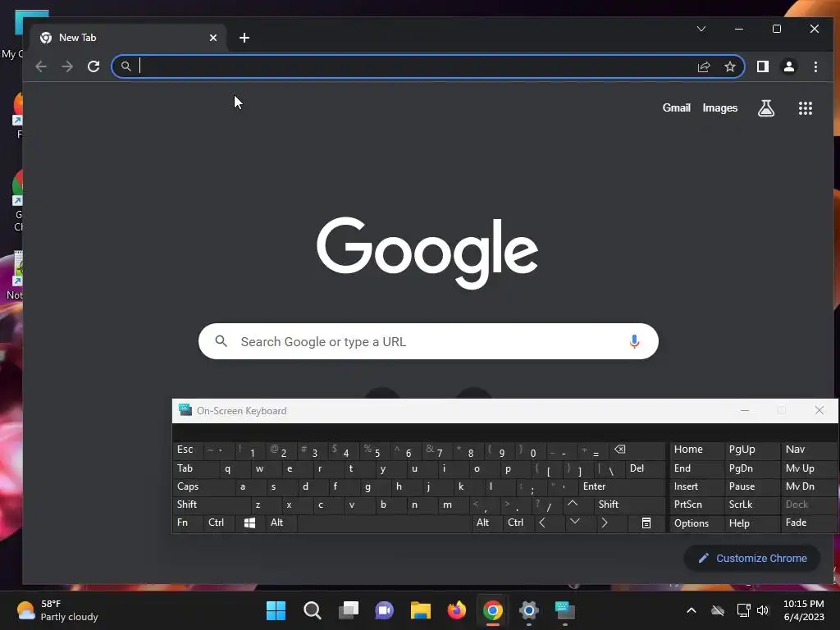Open taskbar Search

click(313, 610)
